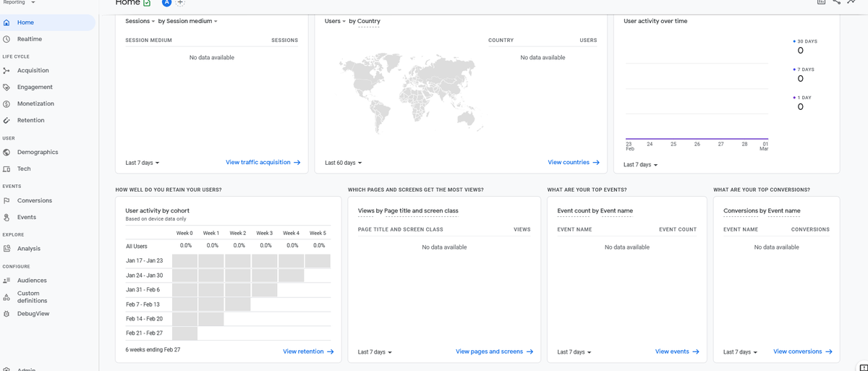Open Analysis under Explore
The height and width of the screenshot is (371, 868).
pyautogui.click(x=29, y=249)
